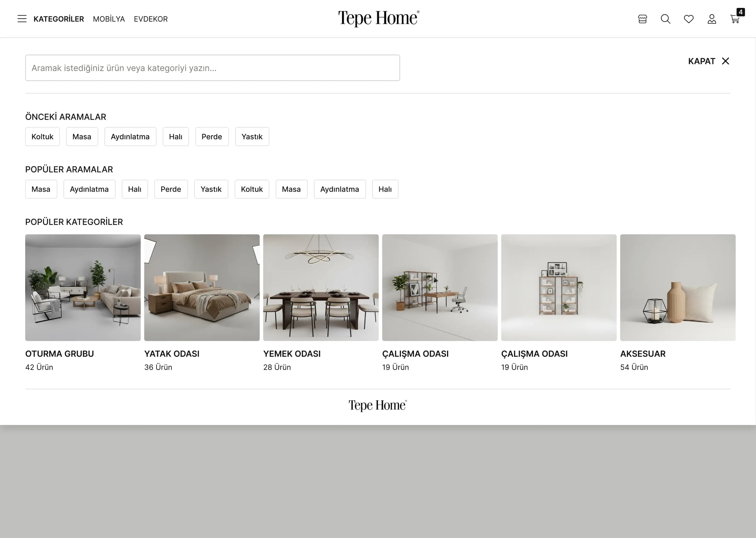Click the Tepe Home header logo
The image size is (756, 538).
coord(378,18)
